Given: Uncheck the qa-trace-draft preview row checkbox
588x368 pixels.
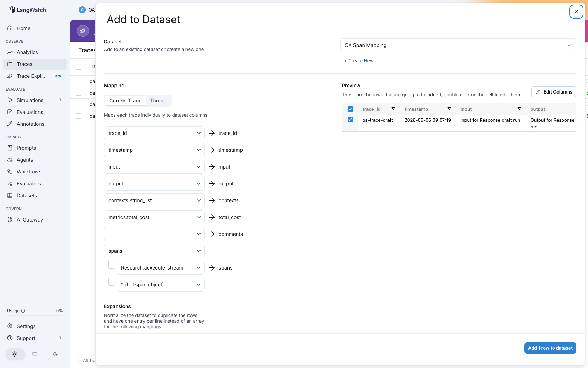Looking at the screenshot, I should (350, 120).
